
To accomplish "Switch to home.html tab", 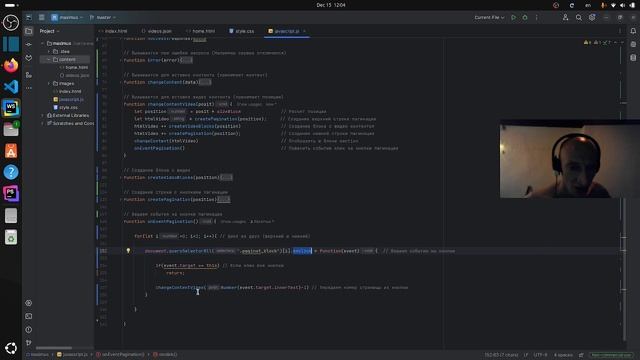I will (x=201, y=31).
